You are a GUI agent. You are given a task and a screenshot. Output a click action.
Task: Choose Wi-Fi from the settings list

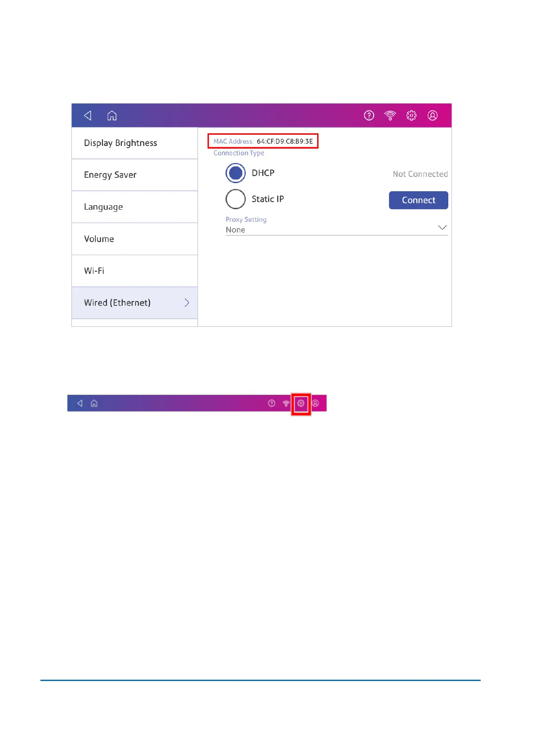(134, 271)
